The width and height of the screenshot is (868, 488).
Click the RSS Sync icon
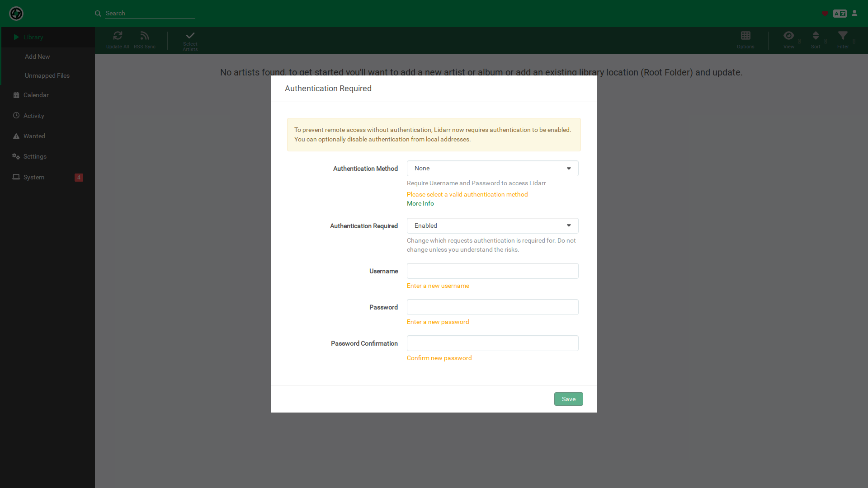(x=145, y=36)
